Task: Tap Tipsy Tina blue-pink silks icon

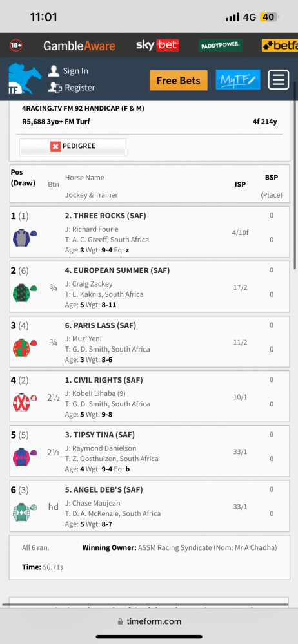Action: (x=25, y=457)
